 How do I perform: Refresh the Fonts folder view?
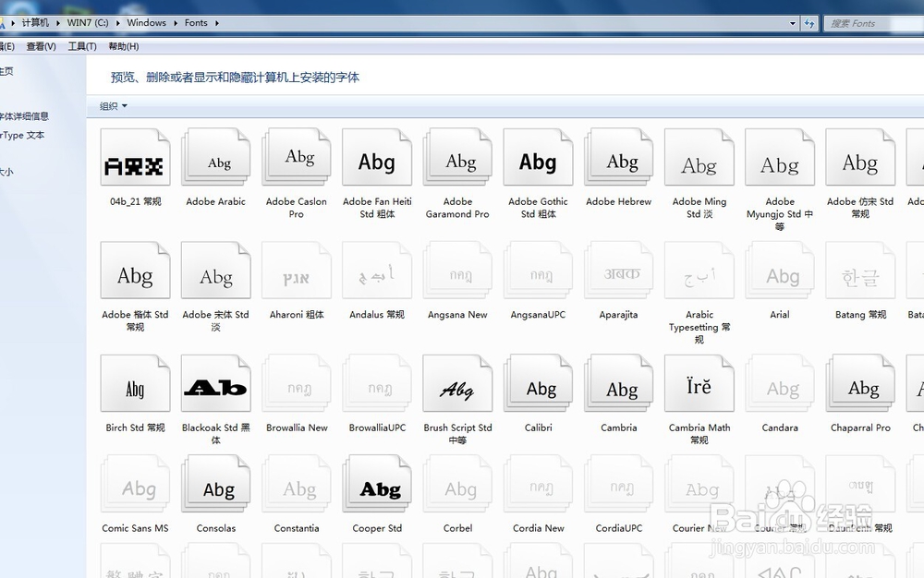click(809, 23)
